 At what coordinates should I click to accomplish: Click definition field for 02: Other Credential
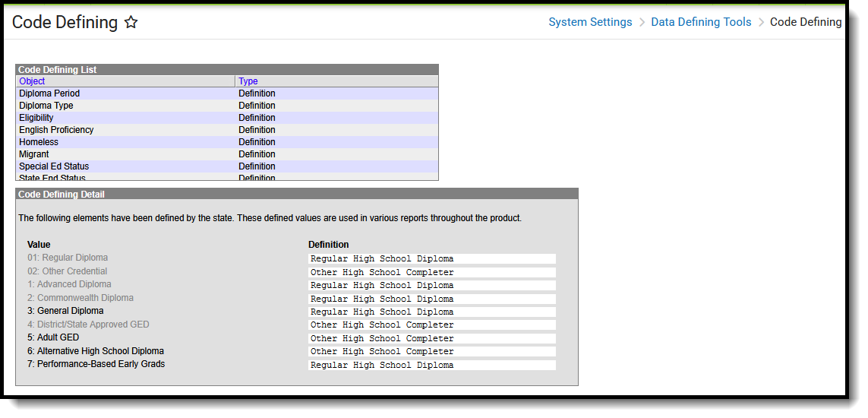pos(431,272)
